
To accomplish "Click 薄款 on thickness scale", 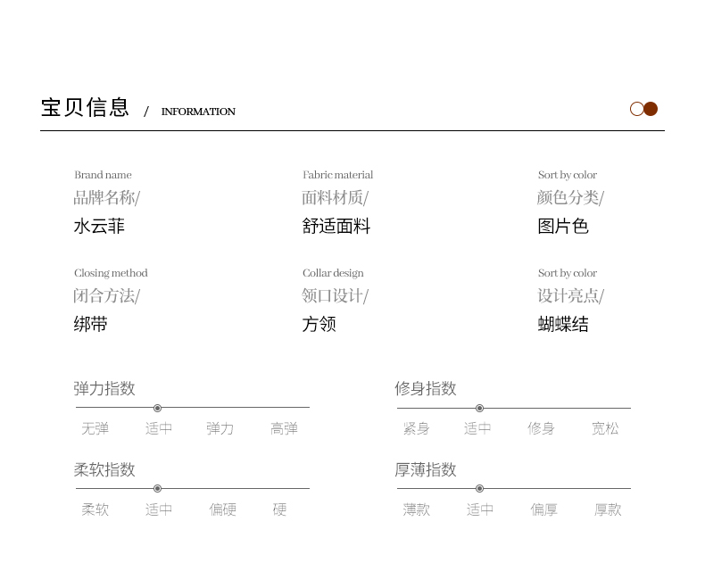I will click(x=417, y=509).
